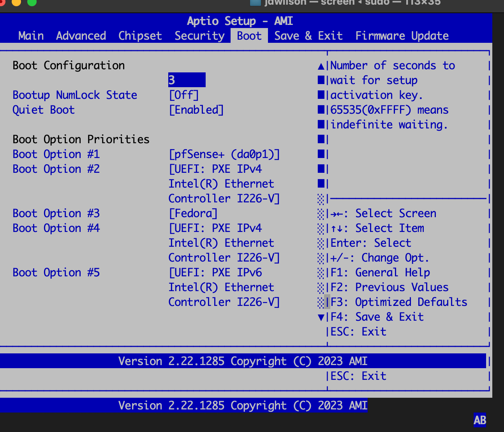Image resolution: width=504 pixels, height=432 pixels.
Task: Click 'F3: Optimized Defaults' text
Action: point(399,302)
